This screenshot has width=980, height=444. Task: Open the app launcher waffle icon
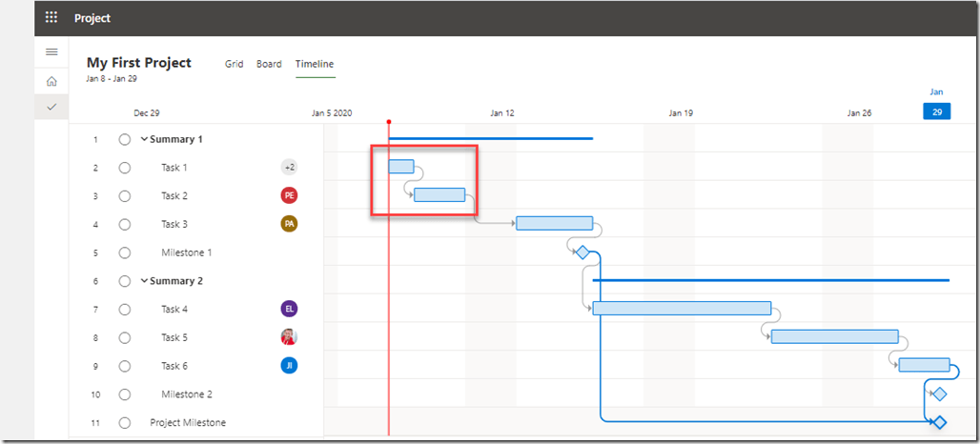tap(51, 17)
